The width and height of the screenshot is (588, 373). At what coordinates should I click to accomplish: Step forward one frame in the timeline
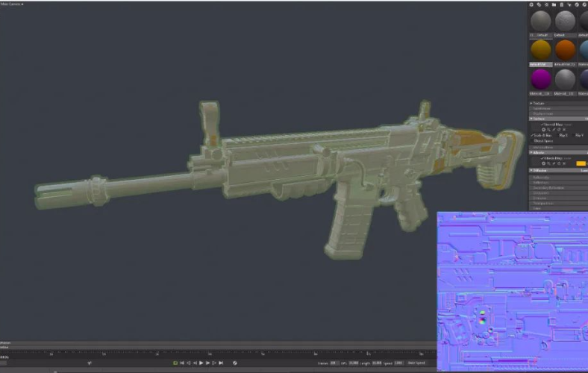(x=207, y=363)
